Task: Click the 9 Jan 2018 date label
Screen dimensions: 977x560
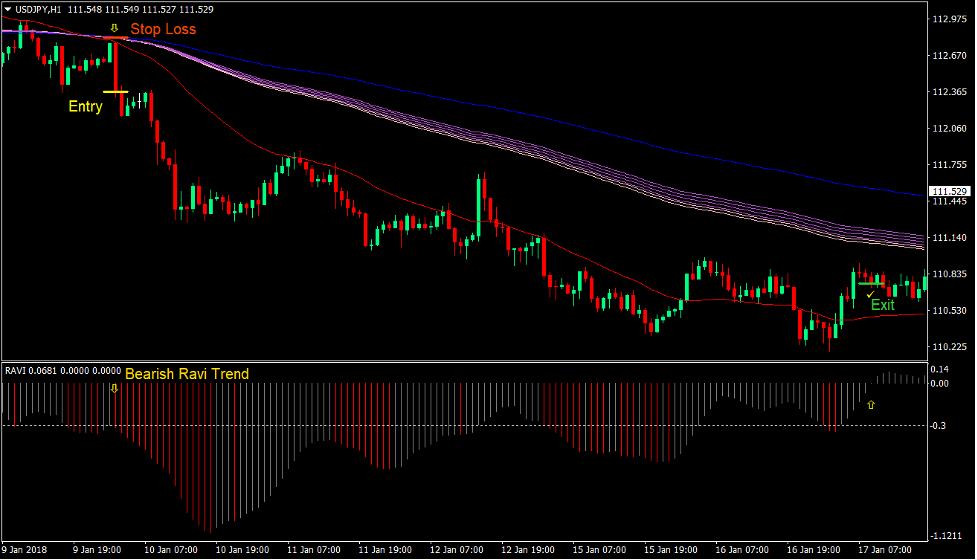Action: coord(24,550)
